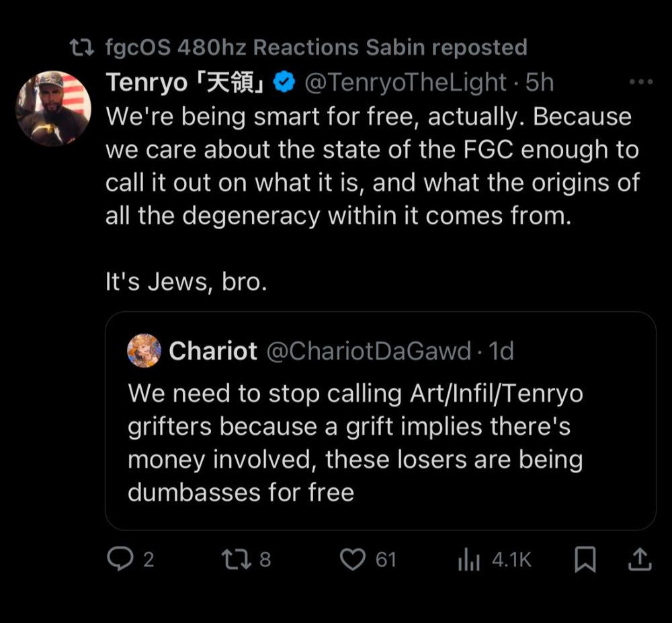The image size is (672, 623).
Task: Click the 5h timestamp on the tweet
Action: pyautogui.click(x=540, y=83)
